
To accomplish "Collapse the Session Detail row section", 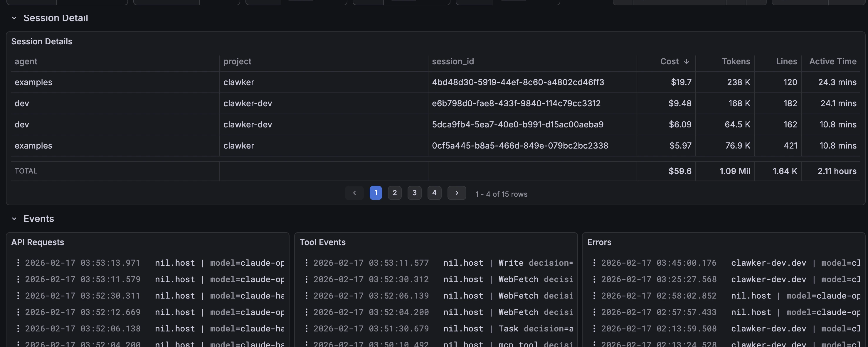I will (x=14, y=18).
